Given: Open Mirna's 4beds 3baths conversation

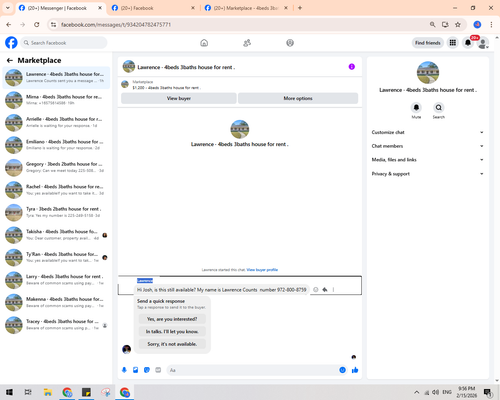Looking at the screenshot, I should pyautogui.click(x=56, y=100).
